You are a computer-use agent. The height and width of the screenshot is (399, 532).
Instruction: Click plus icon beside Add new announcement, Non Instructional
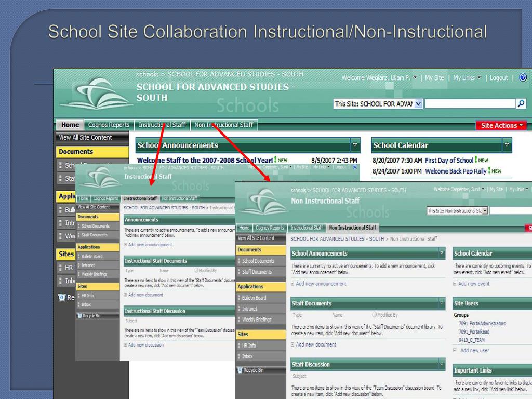[292, 284]
